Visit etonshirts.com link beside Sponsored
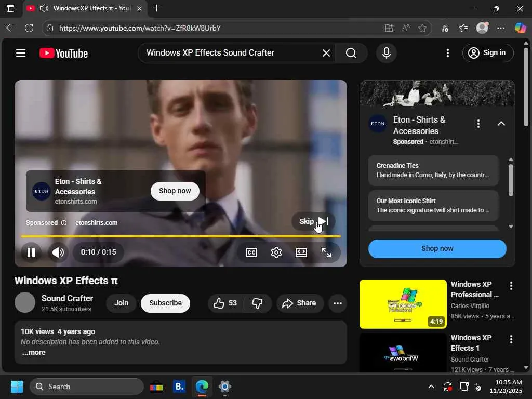Viewport: 532px width, 399px height. [96, 223]
